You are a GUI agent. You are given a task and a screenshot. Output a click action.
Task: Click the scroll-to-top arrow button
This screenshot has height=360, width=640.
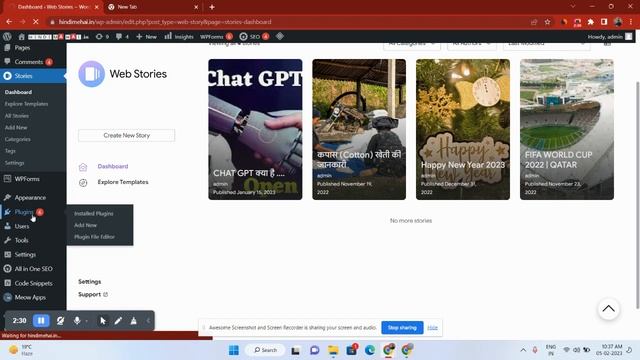click(609, 309)
